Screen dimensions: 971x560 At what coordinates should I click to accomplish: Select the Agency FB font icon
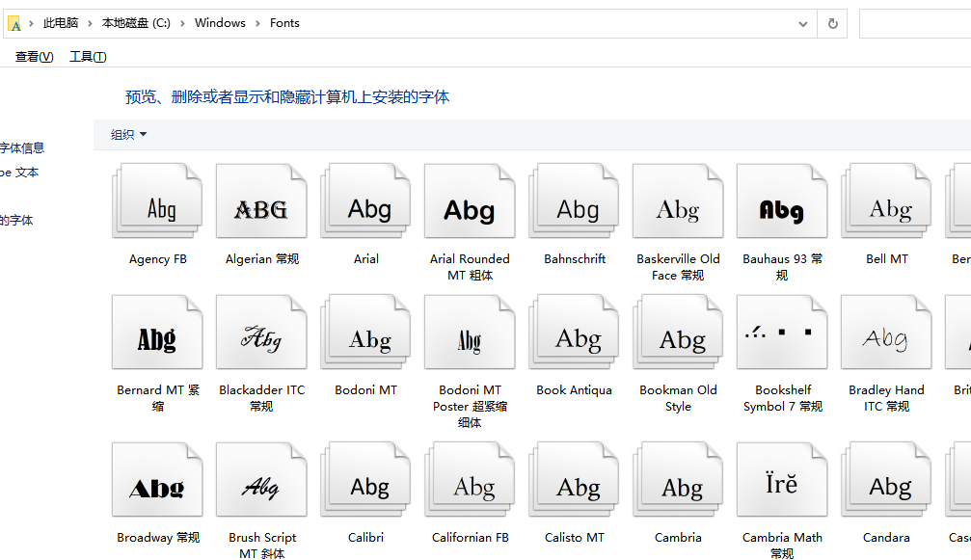pos(157,200)
